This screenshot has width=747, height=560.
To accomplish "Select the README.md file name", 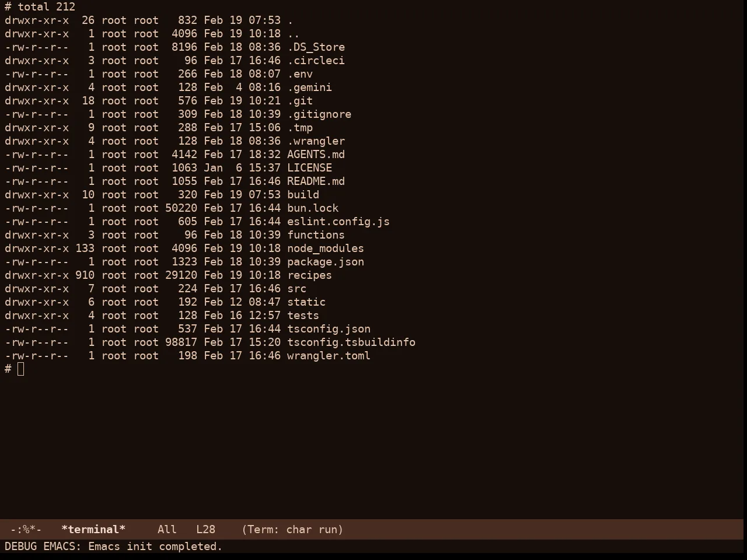I will (x=316, y=181).
